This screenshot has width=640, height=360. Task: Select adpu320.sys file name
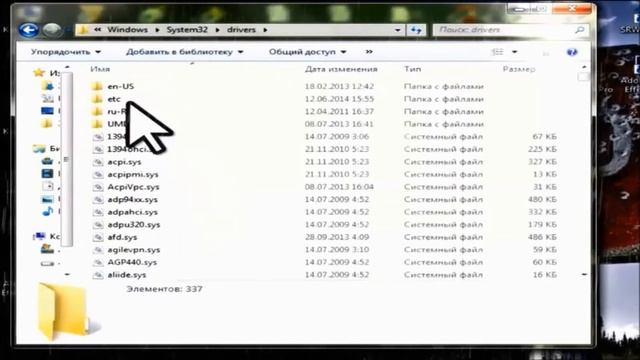tap(134, 225)
